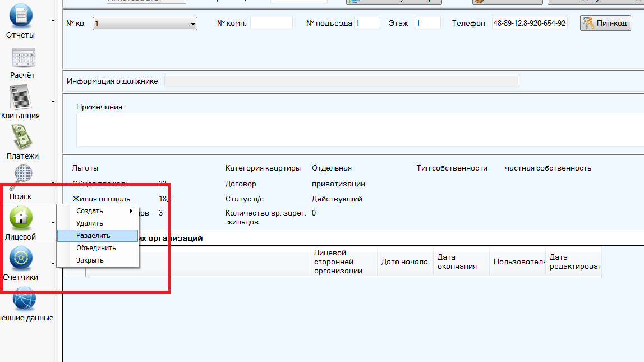Image resolution: width=644 pixels, height=362 pixels.
Task: Choose Удалить from the context menu
Action: click(x=90, y=223)
